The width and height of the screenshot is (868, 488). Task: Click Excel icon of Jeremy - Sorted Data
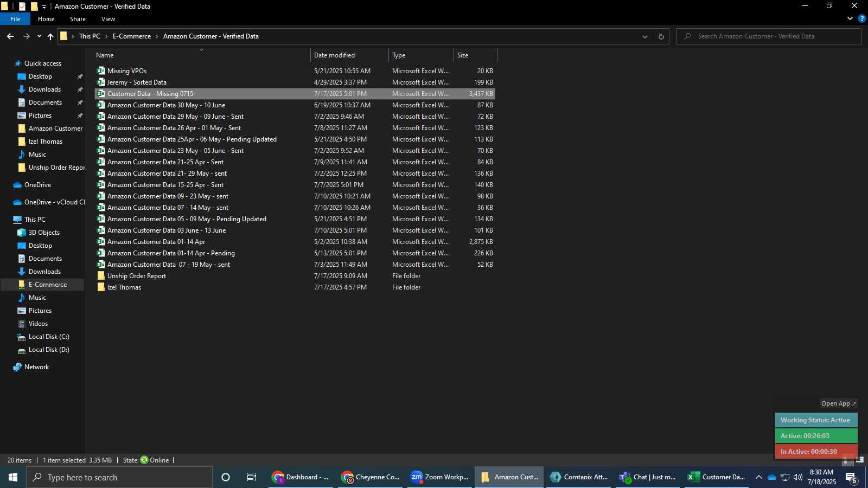pos(101,82)
